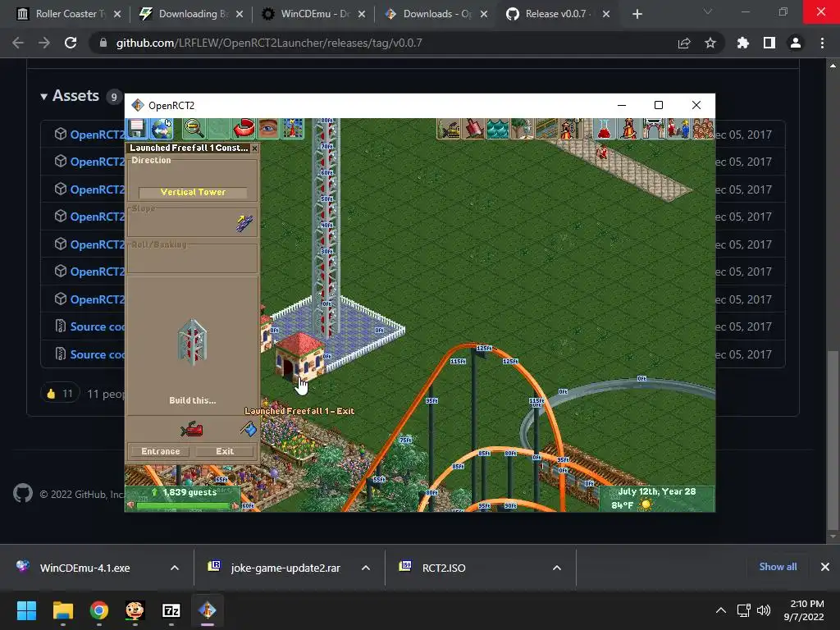The image size is (840, 630).
Task: Expand options for joke-game-update2.rar download
Action: [366, 568]
